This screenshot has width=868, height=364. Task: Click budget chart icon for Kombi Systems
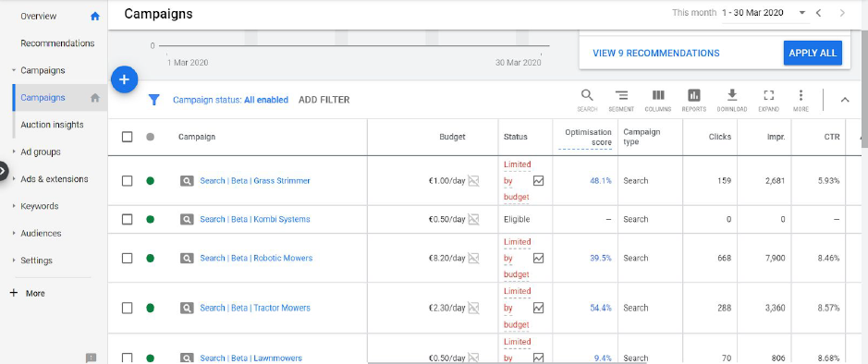(x=473, y=220)
